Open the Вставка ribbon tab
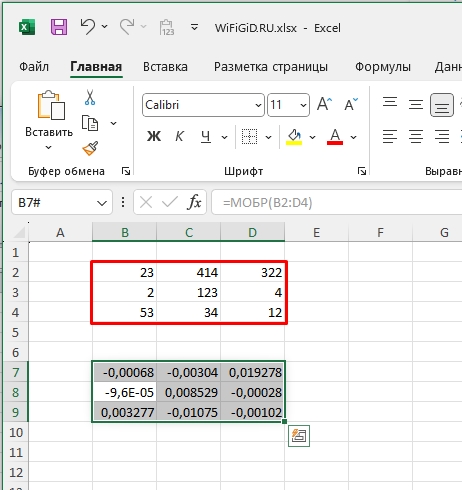Viewport: 462px width, 490px height. [x=165, y=67]
